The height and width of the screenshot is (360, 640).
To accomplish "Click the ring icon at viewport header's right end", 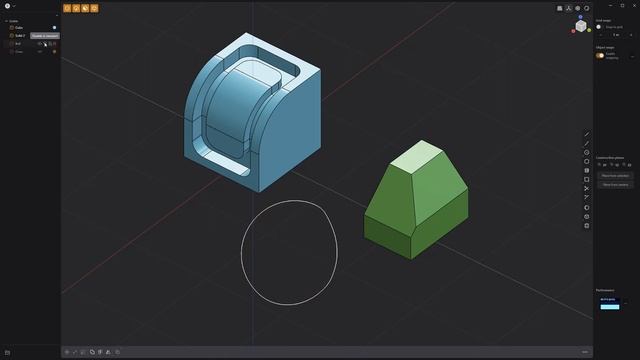I will (x=587, y=8).
